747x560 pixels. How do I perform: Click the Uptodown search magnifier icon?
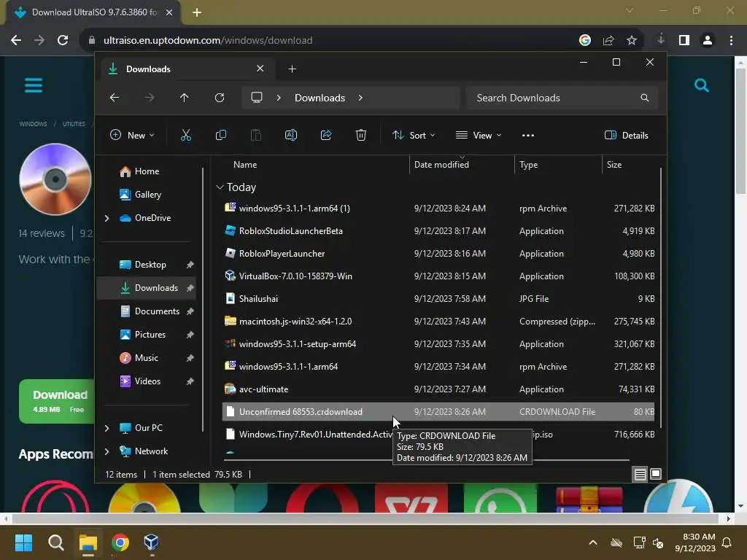tap(701, 85)
